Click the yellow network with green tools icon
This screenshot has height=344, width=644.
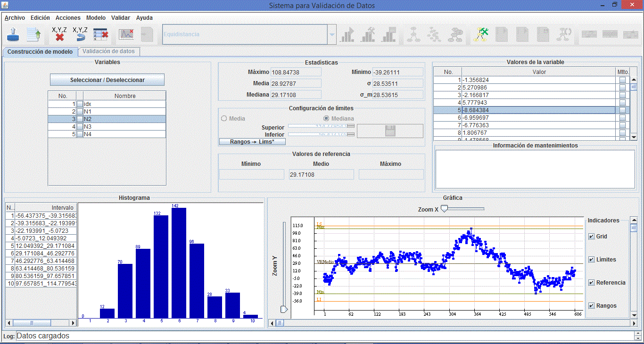(481, 34)
